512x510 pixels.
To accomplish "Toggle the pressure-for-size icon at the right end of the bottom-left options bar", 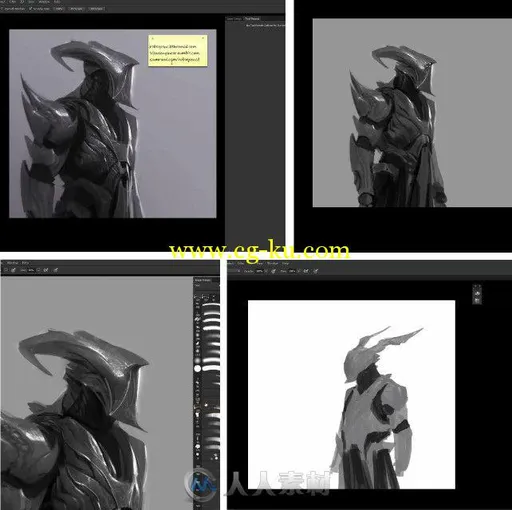I will click(55, 270).
